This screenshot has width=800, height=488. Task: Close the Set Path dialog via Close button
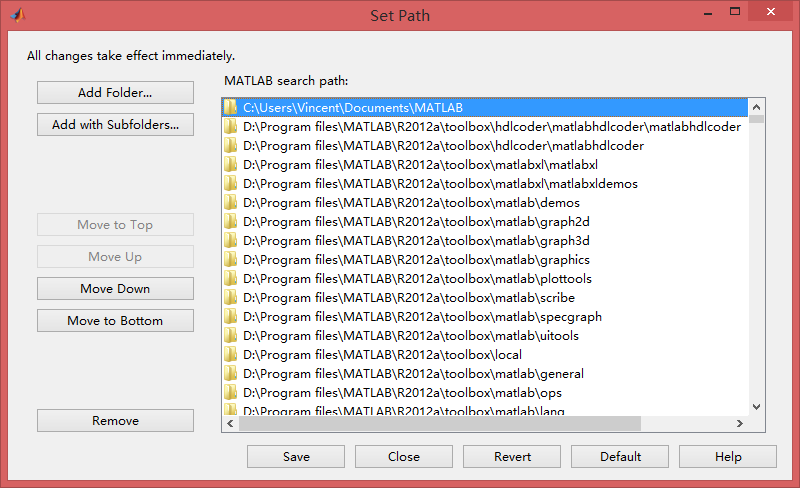pos(404,456)
